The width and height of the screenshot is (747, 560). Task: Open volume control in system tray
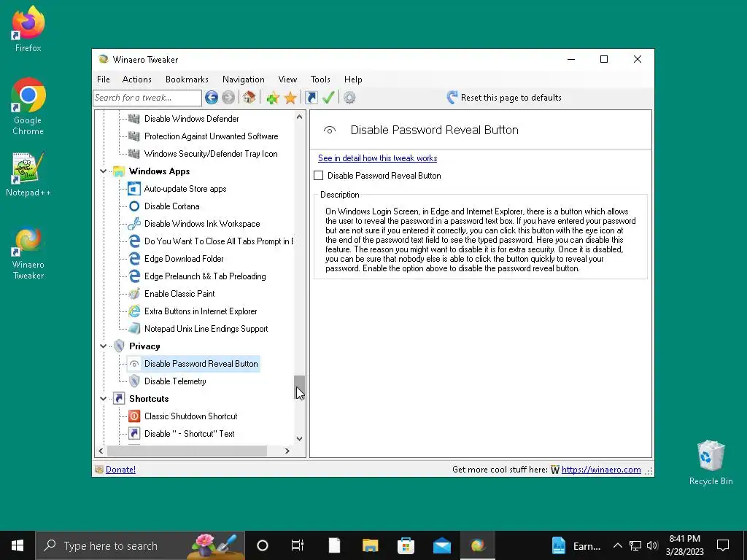point(651,545)
